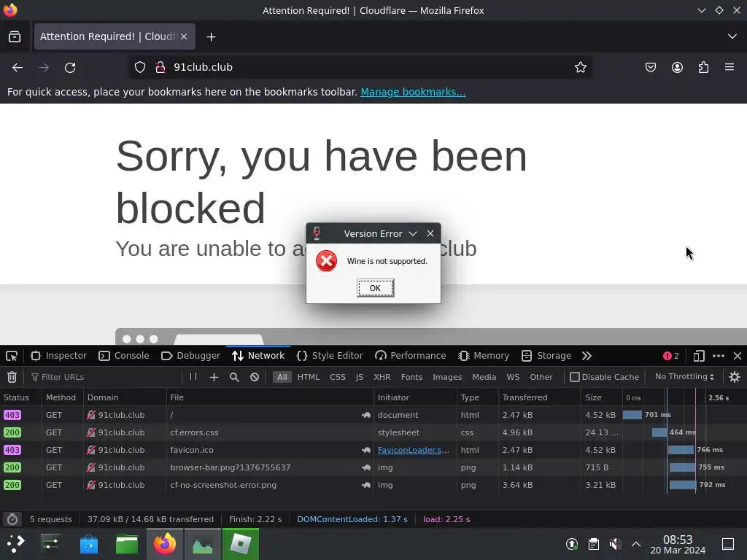Open Manage bookmarks link
The image size is (747, 560).
(x=413, y=92)
